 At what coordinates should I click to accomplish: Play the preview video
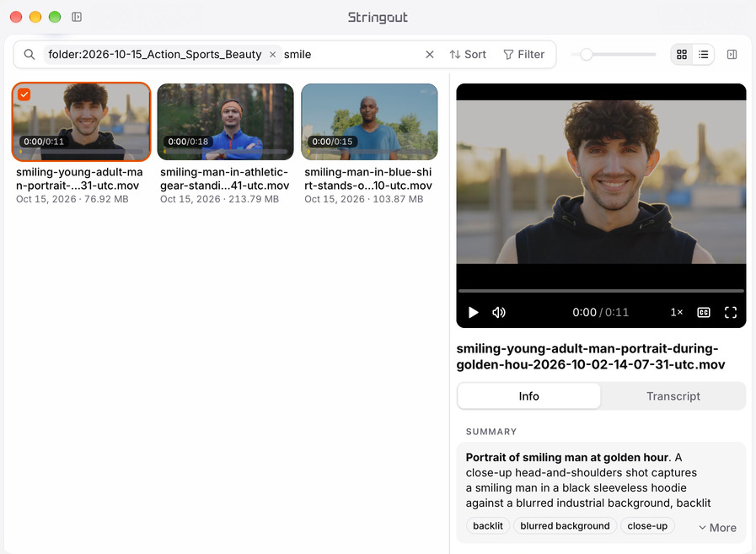[x=474, y=312]
